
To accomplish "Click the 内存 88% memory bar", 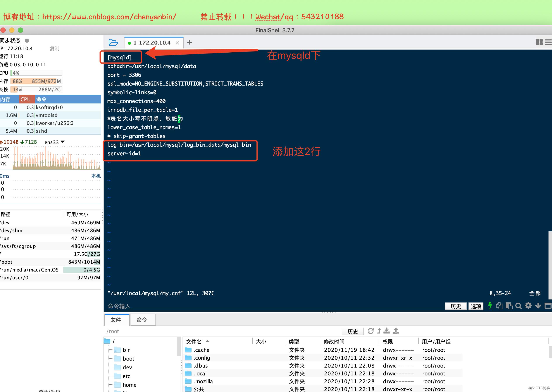I will tap(36, 81).
